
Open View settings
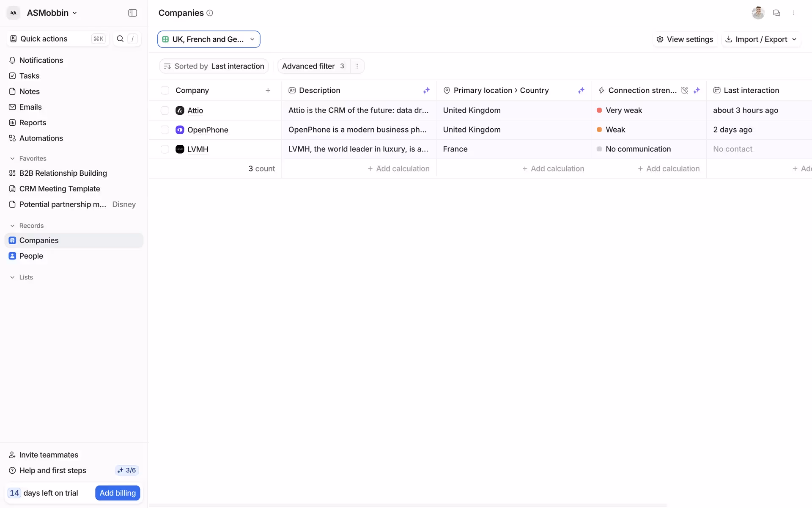point(685,39)
